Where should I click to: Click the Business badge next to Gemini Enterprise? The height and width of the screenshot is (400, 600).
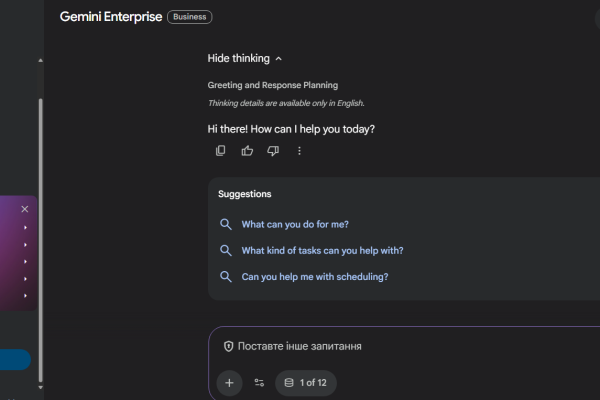tap(190, 17)
